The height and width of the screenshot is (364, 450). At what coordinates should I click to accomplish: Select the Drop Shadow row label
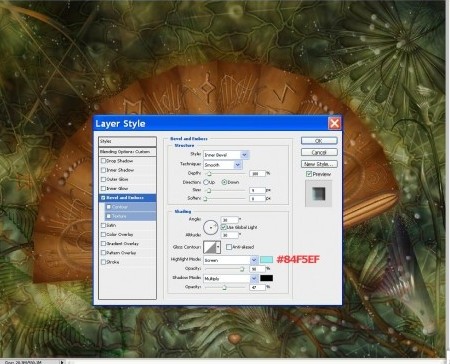120,161
